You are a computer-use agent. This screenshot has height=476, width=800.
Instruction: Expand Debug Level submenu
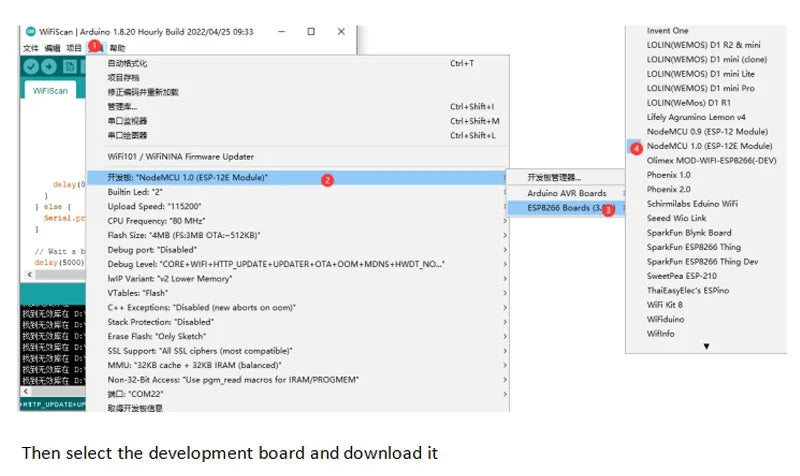[297, 264]
